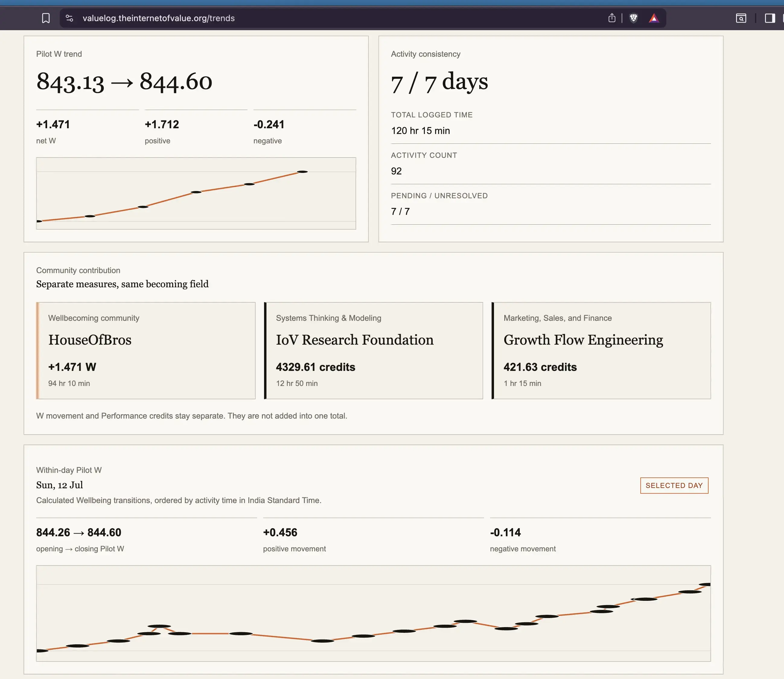The height and width of the screenshot is (679, 784).
Task: Click the note about W movement and Performance credits
Action: click(x=192, y=416)
